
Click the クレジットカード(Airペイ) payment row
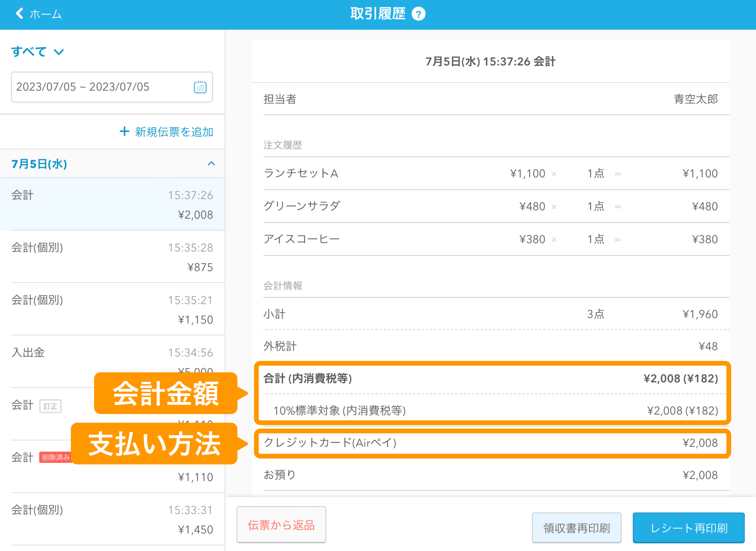tap(492, 443)
